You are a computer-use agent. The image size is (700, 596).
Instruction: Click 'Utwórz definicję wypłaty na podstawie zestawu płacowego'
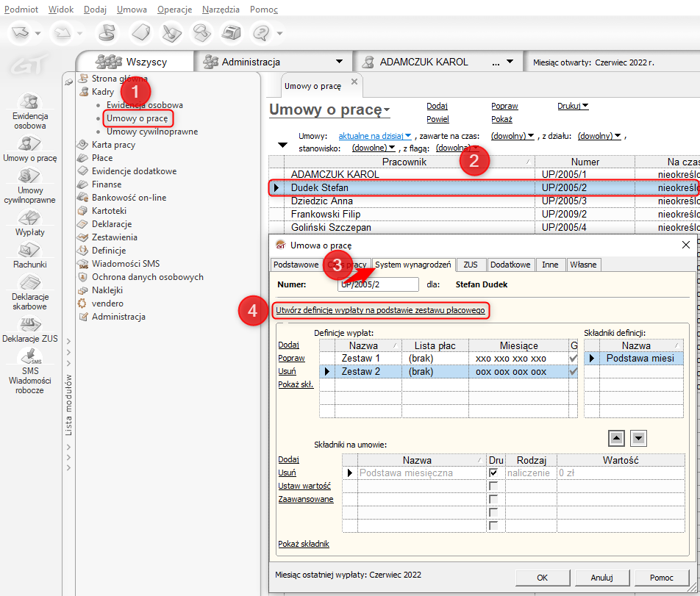[x=380, y=310]
